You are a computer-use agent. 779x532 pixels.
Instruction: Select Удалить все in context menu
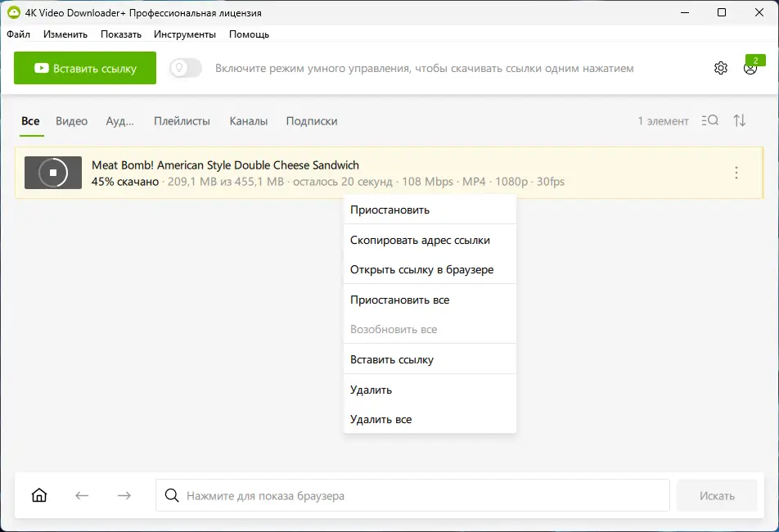tap(380, 419)
